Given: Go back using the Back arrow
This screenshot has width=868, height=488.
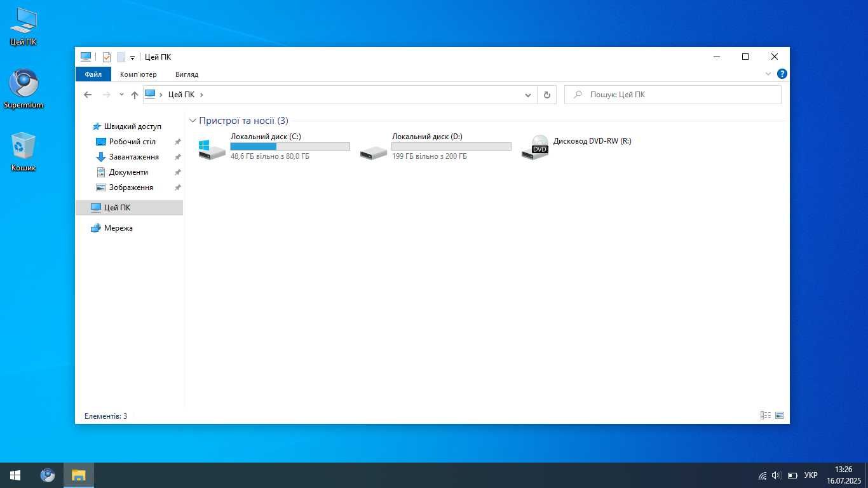Looking at the screenshot, I should (x=88, y=95).
